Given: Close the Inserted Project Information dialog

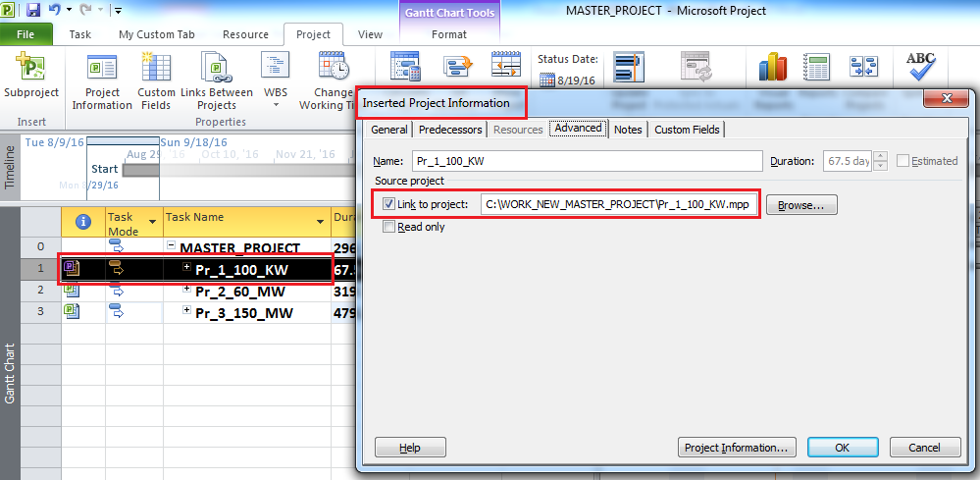Looking at the screenshot, I should 946,99.
